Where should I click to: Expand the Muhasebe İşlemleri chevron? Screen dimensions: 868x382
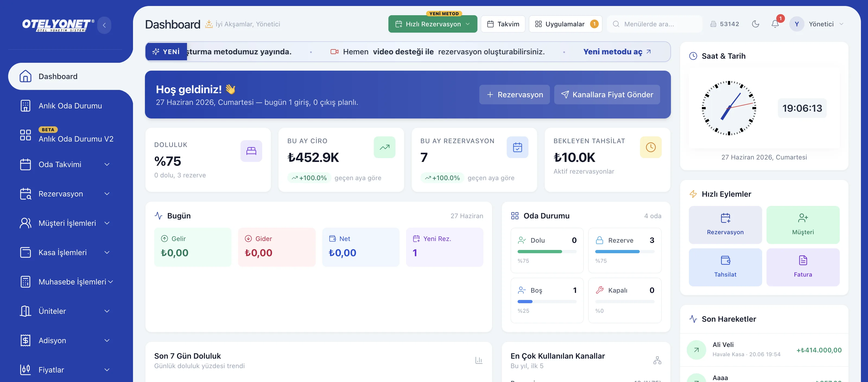tap(110, 282)
